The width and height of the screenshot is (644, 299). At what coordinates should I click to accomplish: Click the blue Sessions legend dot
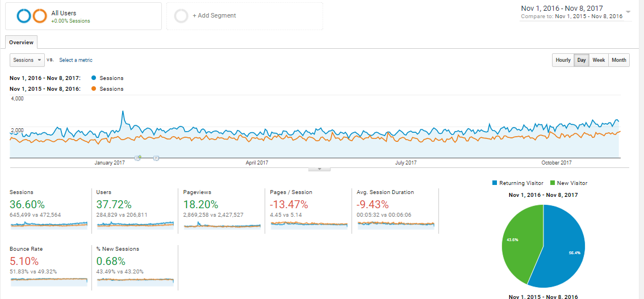point(93,78)
